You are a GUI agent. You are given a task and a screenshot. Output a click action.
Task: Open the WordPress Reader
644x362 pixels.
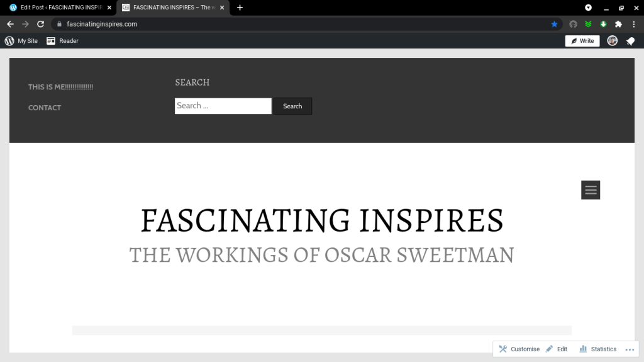pyautogui.click(x=62, y=41)
